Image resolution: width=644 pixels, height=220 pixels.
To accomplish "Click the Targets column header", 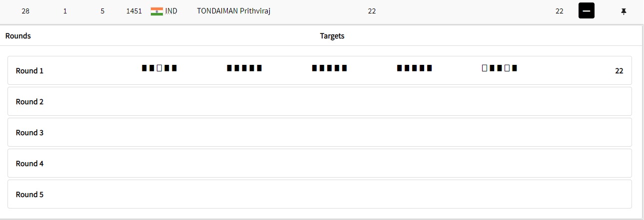I will coord(332,36).
